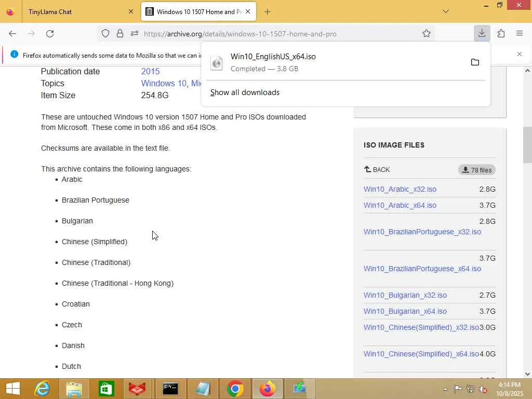Screen dimensions: 532x399
Task: Close the Windows 10 1507 tab
Action: [248, 11]
